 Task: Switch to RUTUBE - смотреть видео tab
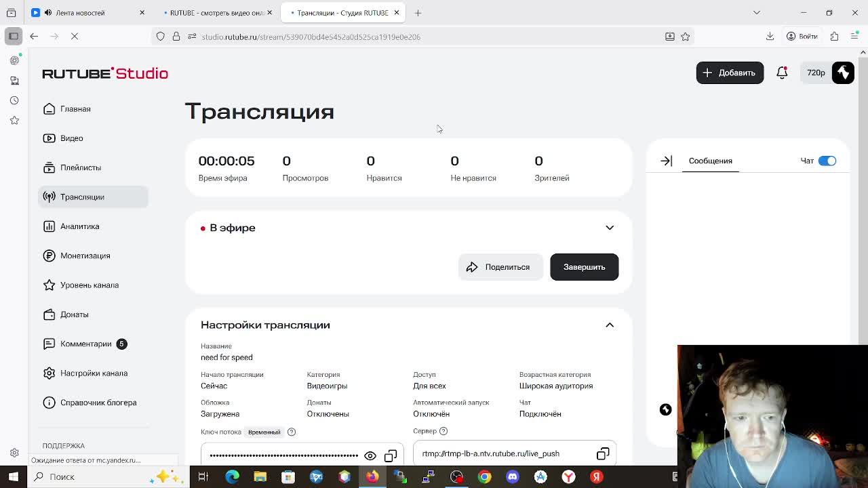click(x=216, y=13)
